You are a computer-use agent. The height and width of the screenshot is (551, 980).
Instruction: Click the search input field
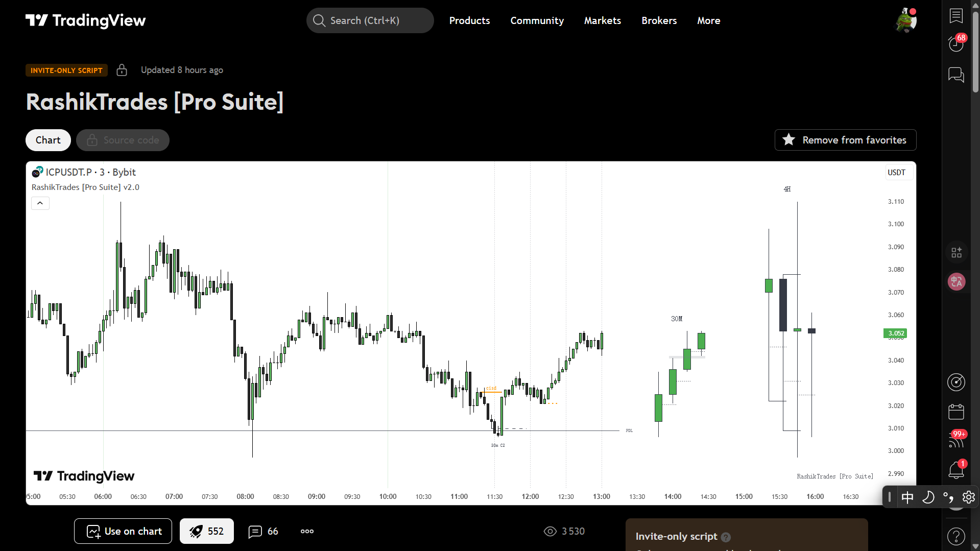click(x=370, y=20)
